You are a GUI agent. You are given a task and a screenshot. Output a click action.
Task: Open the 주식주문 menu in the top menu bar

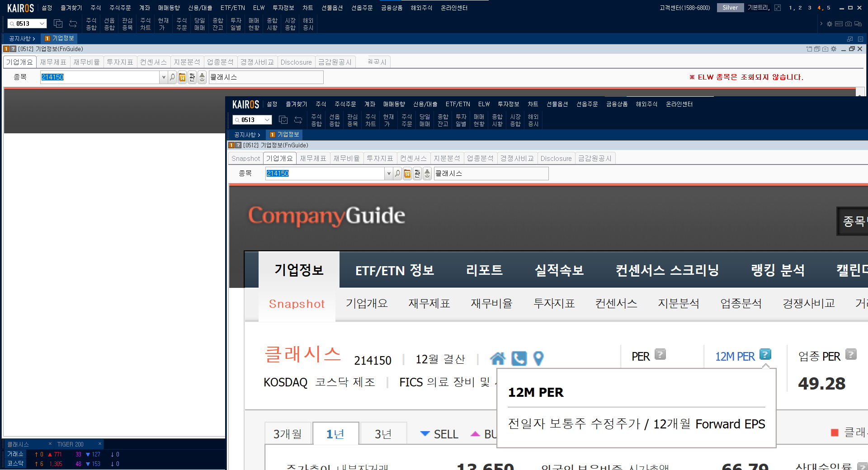120,8
